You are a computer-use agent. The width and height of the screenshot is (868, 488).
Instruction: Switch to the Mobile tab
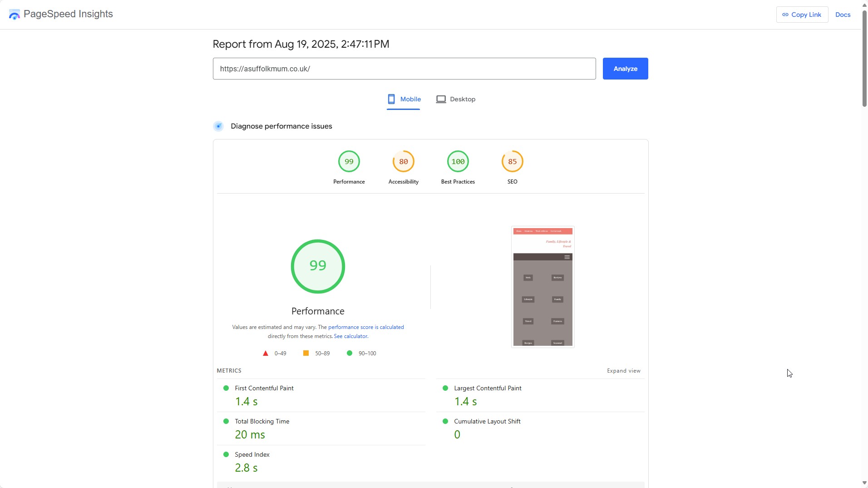point(404,99)
